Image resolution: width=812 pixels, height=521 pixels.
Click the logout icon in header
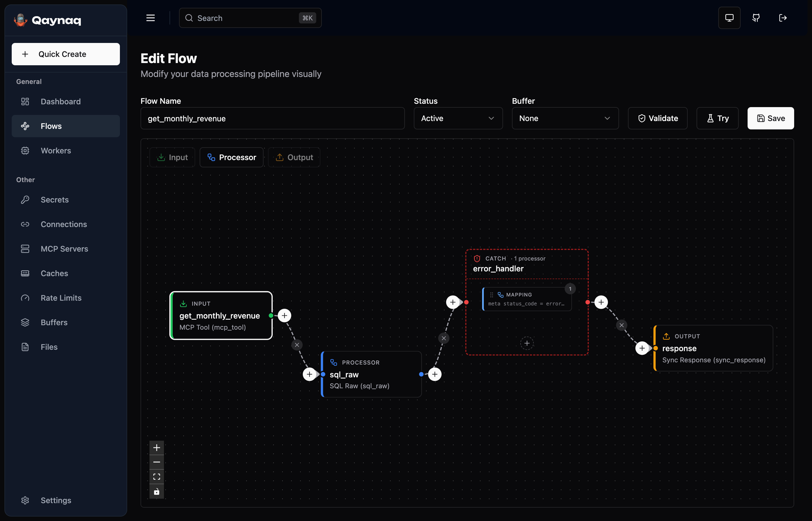coord(783,18)
